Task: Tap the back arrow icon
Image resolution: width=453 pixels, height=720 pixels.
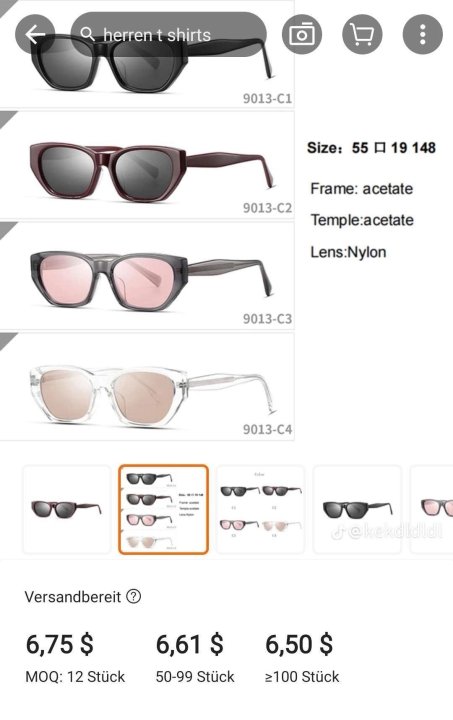Action: [35, 34]
